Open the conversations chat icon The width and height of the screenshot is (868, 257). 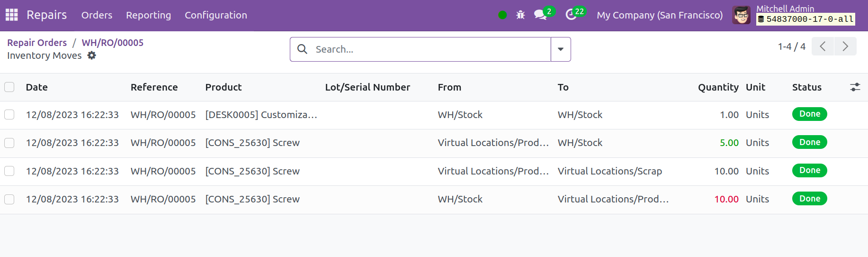point(541,15)
